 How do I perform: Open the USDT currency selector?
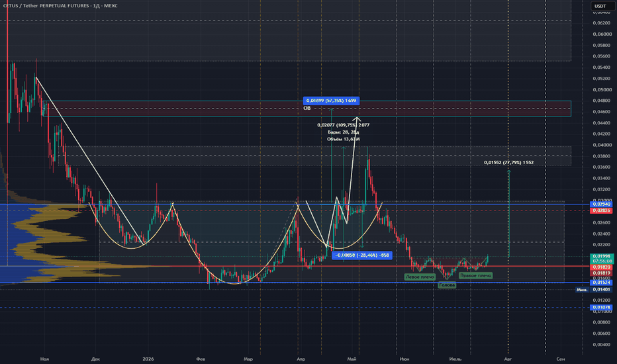[600, 6]
